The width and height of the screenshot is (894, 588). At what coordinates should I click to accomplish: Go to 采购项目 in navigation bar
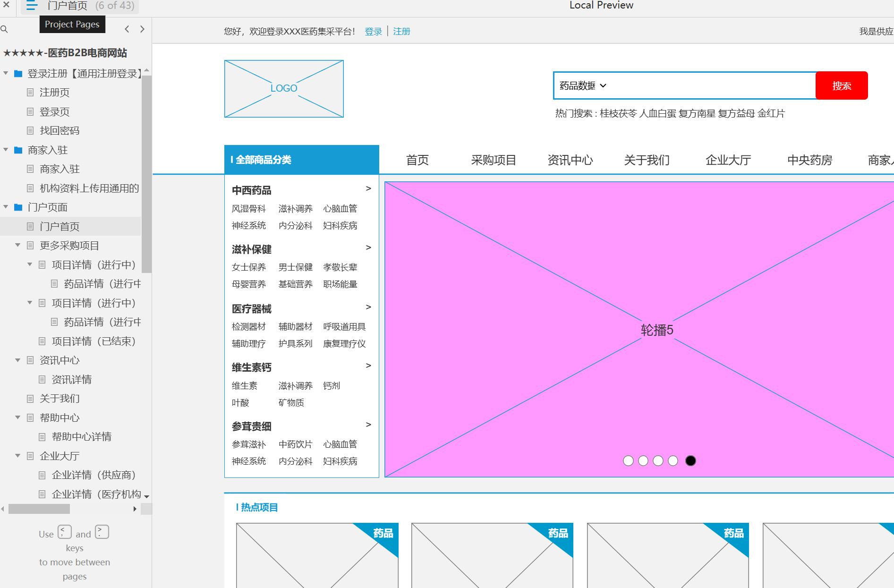(494, 160)
